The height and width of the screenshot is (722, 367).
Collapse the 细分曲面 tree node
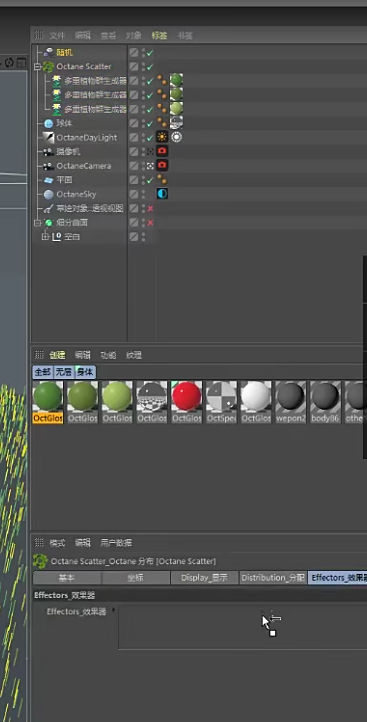click(x=37, y=223)
